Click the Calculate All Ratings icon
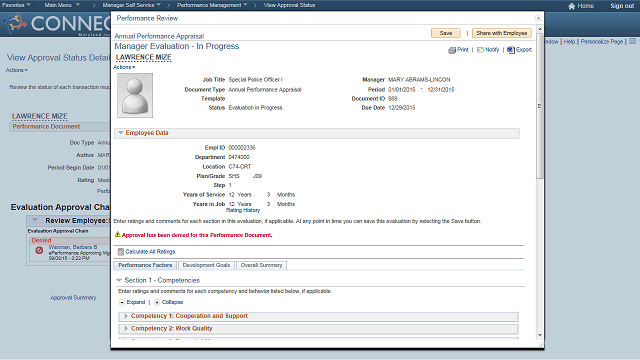This screenshot has height=360, width=640. click(x=120, y=252)
